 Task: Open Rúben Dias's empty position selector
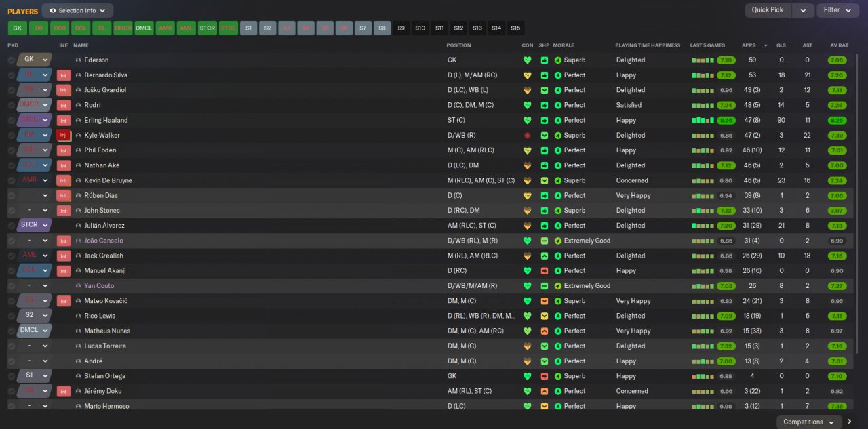(x=35, y=195)
